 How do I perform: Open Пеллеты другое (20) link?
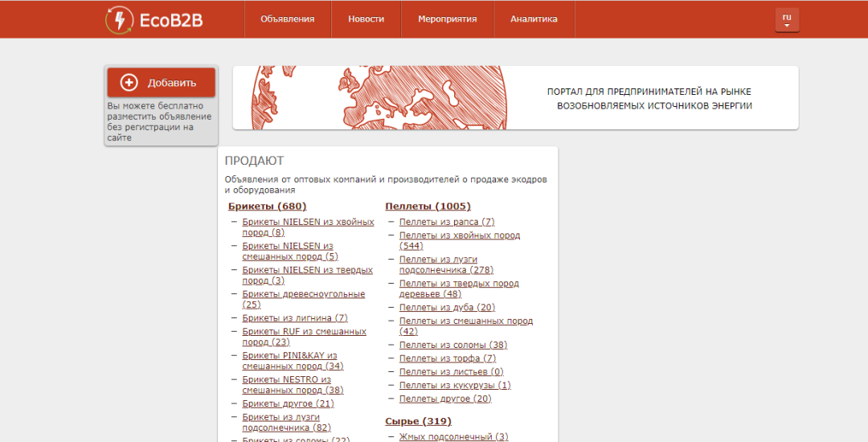pyautogui.click(x=445, y=399)
